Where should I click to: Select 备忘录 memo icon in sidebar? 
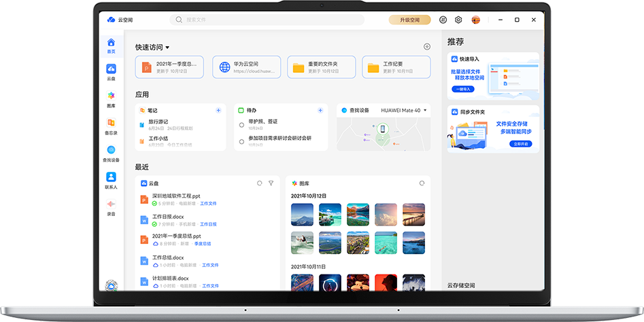111,126
